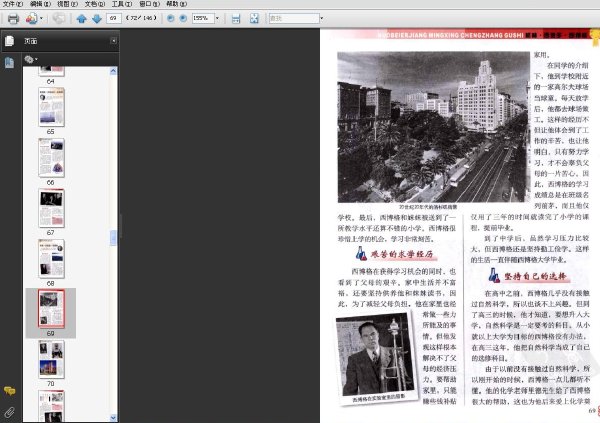Image resolution: width=600 pixels, height=423 pixels.
Task: Click the Attachments paperclip icon in the sidebar
Action: point(10,412)
